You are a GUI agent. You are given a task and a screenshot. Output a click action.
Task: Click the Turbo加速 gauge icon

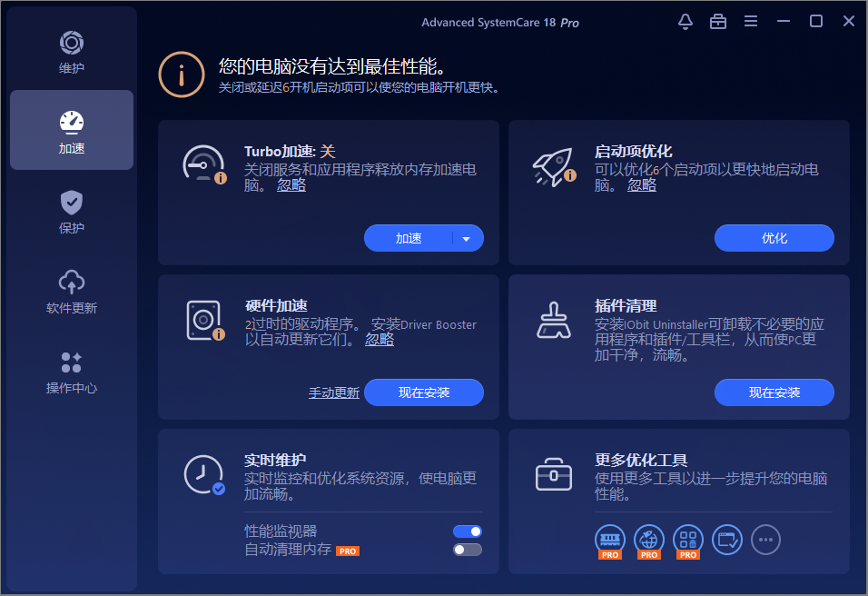(x=204, y=164)
